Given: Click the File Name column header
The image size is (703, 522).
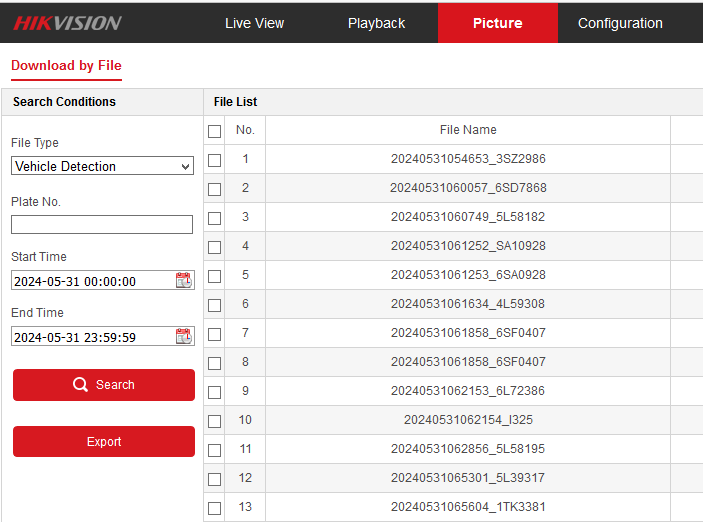Looking at the screenshot, I should (468, 130).
